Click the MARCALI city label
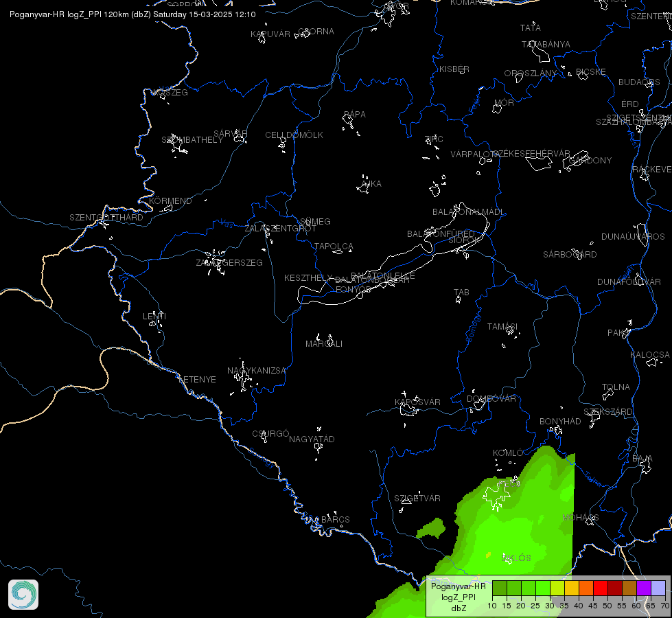This screenshot has height=618, width=672. 324,343
